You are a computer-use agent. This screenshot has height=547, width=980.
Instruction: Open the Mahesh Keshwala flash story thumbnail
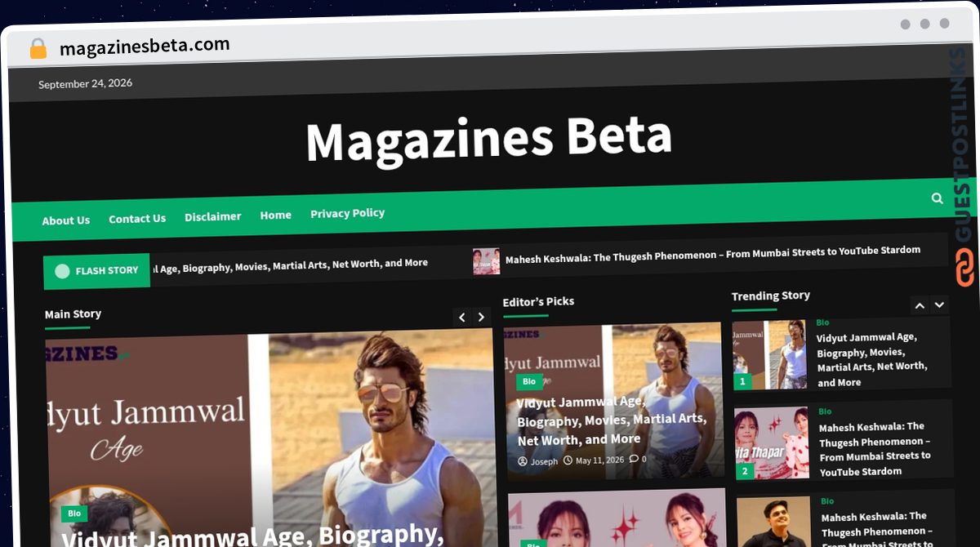click(x=486, y=261)
